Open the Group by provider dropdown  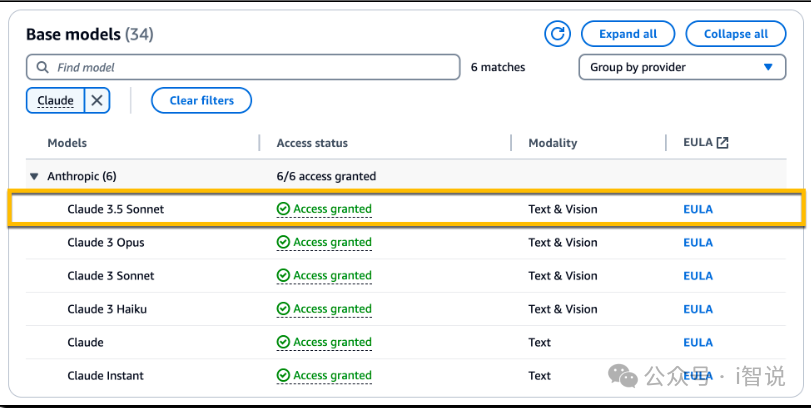(682, 67)
